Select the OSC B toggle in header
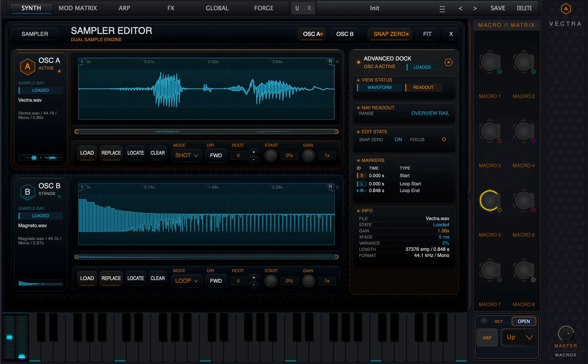 [x=345, y=34]
